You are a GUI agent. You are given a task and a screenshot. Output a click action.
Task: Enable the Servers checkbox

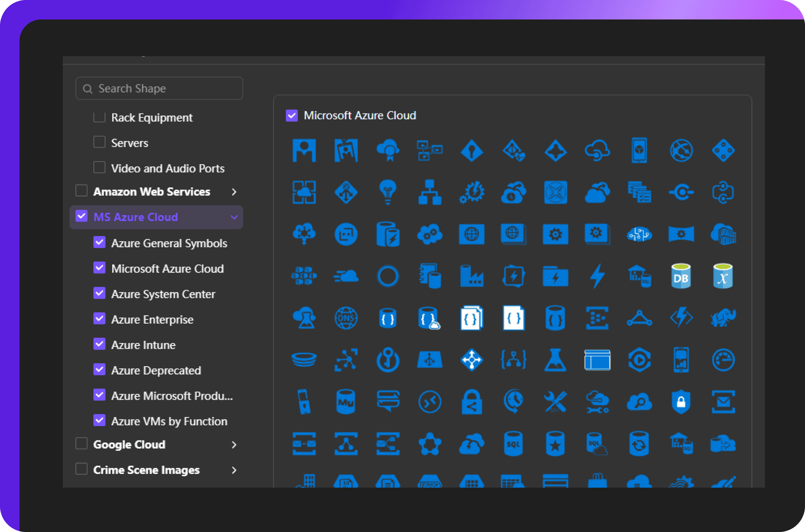click(x=99, y=142)
